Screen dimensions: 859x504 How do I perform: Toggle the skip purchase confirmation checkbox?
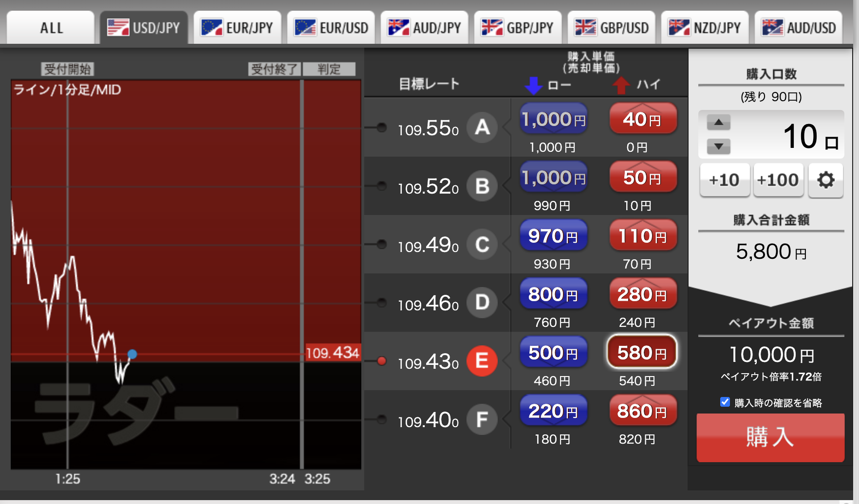[725, 402]
